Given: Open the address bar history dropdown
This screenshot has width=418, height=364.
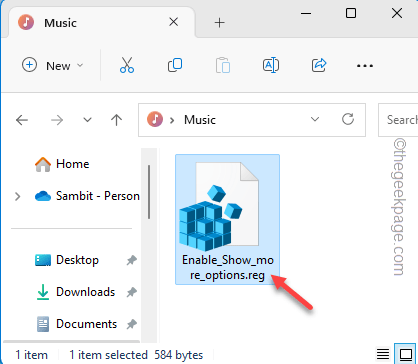Looking at the screenshot, I should tap(315, 119).
